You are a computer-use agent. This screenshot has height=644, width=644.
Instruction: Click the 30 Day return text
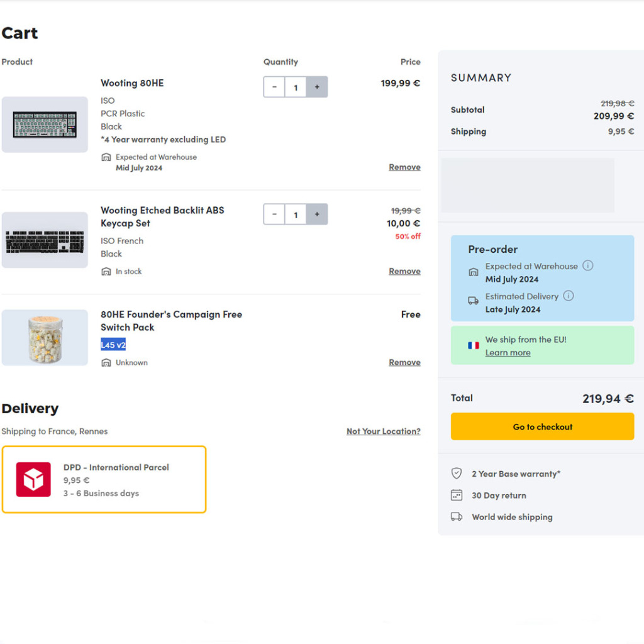tap(499, 496)
